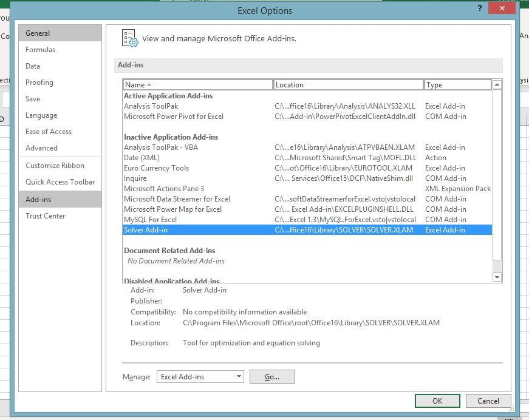529x420 pixels.
Task: Select Microsoft Data Streamer for Excel row
Action: point(307,199)
